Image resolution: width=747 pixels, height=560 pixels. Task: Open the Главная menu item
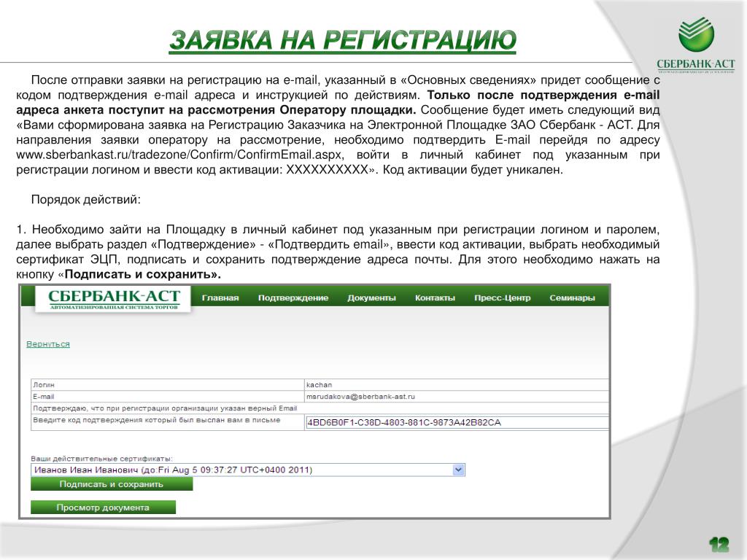tap(220, 297)
